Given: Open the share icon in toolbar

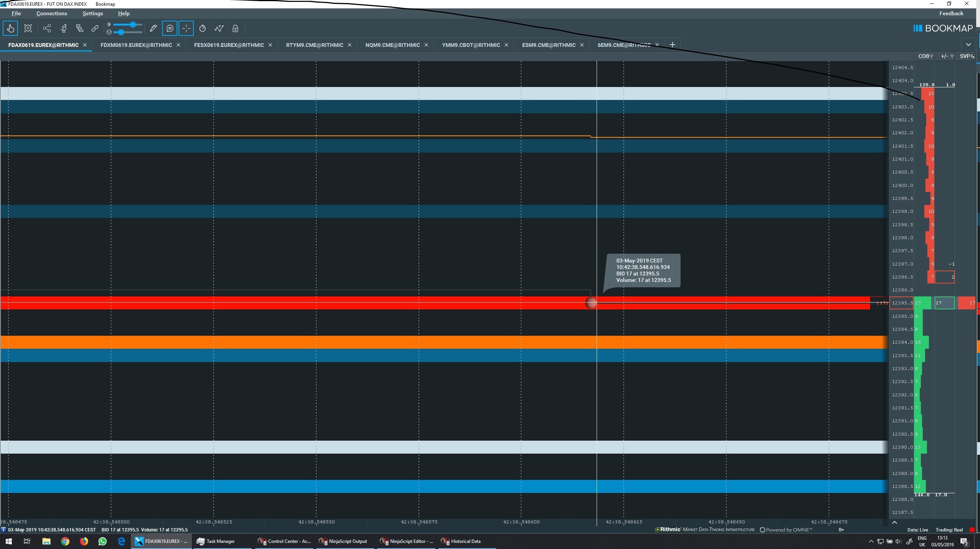Looking at the screenshot, I should point(47,28).
